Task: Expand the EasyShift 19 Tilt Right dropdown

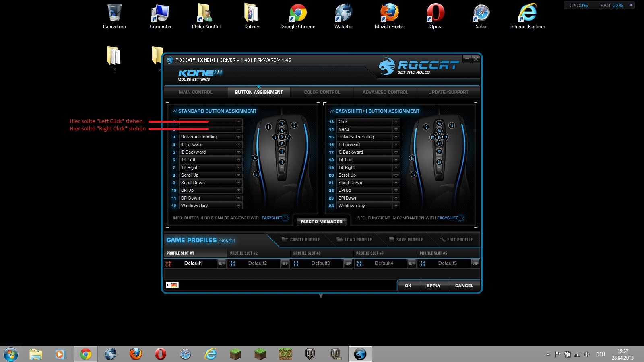Action: (396, 168)
